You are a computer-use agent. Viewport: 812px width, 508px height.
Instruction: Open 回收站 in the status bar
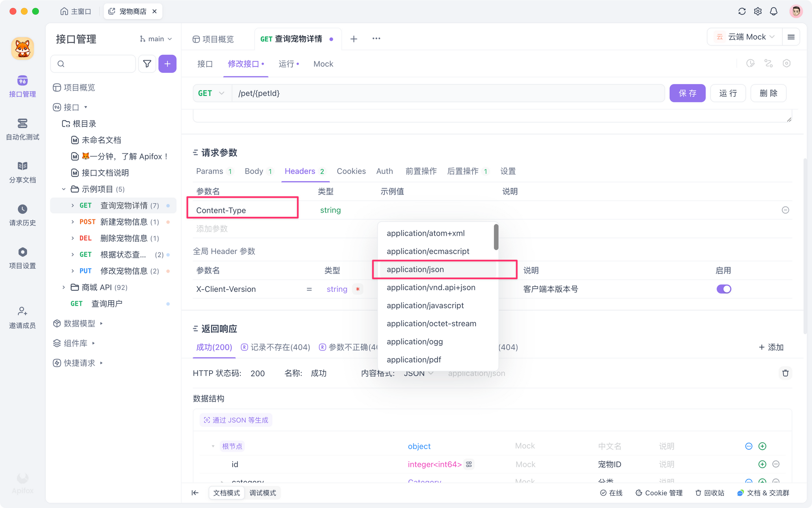(x=710, y=493)
